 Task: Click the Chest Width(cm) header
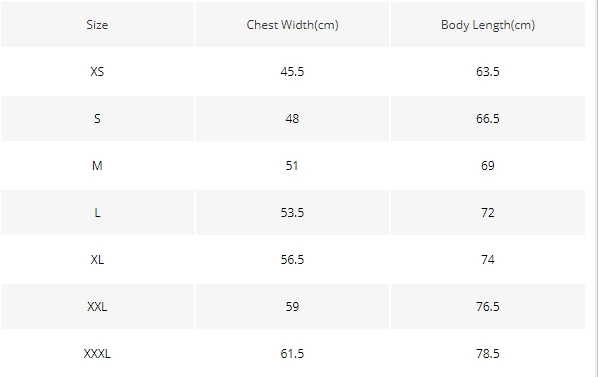[293, 25]
